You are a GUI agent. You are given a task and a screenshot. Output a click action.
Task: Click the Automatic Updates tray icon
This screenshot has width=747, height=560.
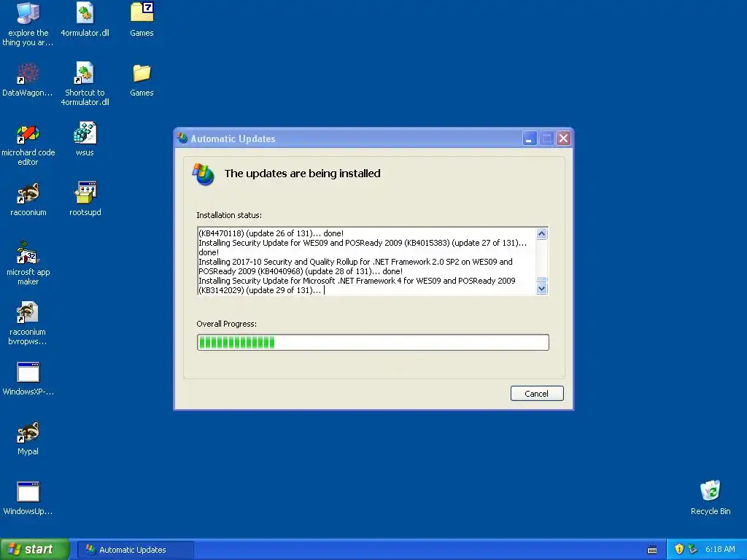pyautogui.click(x=693, y=549)
